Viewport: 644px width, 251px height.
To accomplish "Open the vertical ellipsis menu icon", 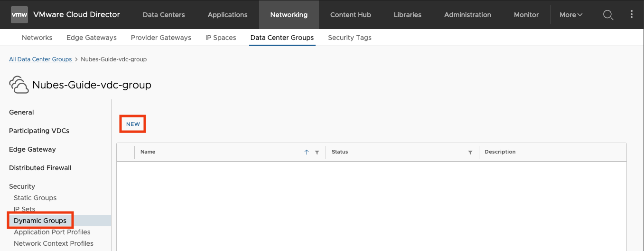I will 631,14.
